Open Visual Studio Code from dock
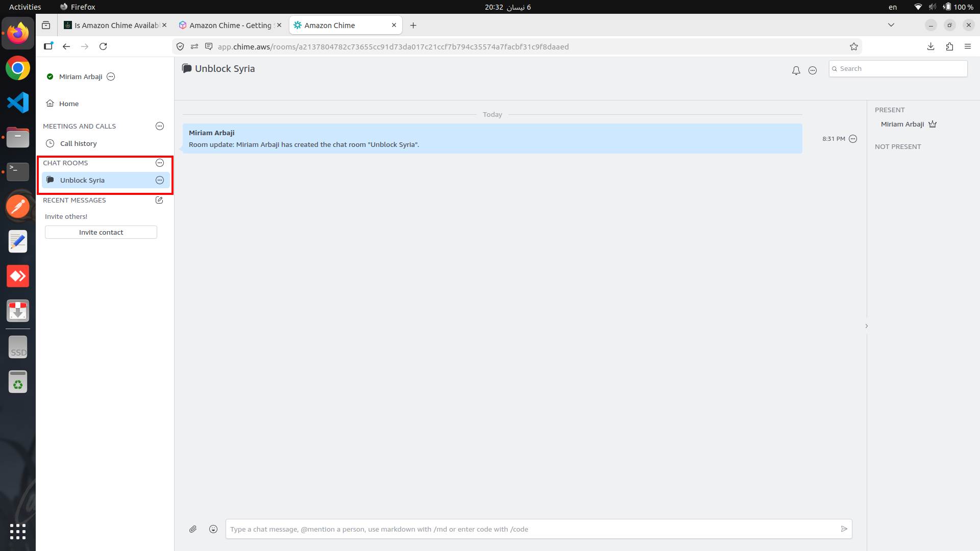 (x=18, y=103)
